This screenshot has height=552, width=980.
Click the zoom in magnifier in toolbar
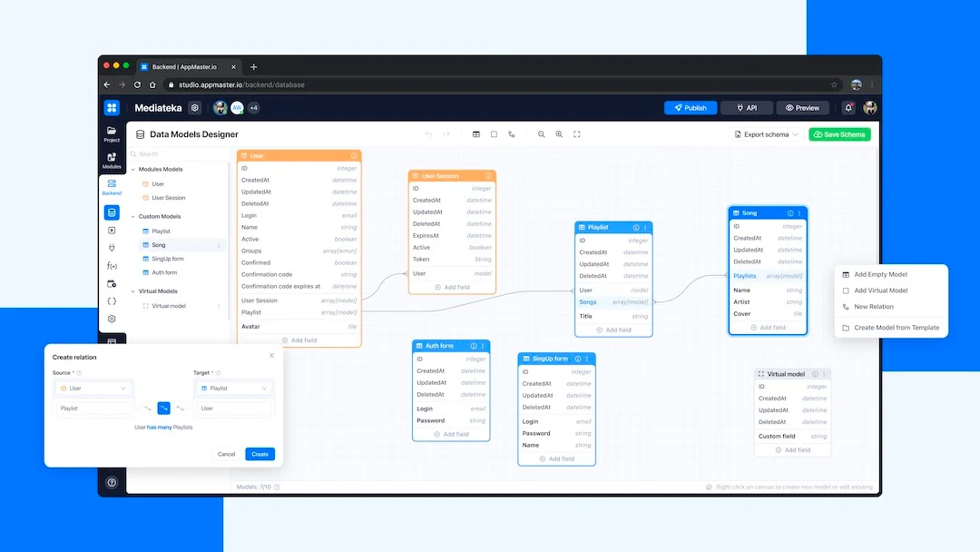point(559,134)
